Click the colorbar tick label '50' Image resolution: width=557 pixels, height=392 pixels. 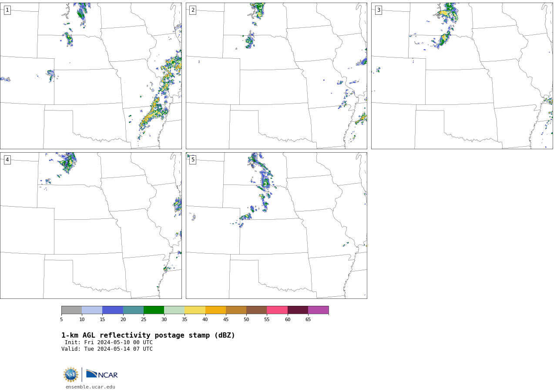click(246, 320)
